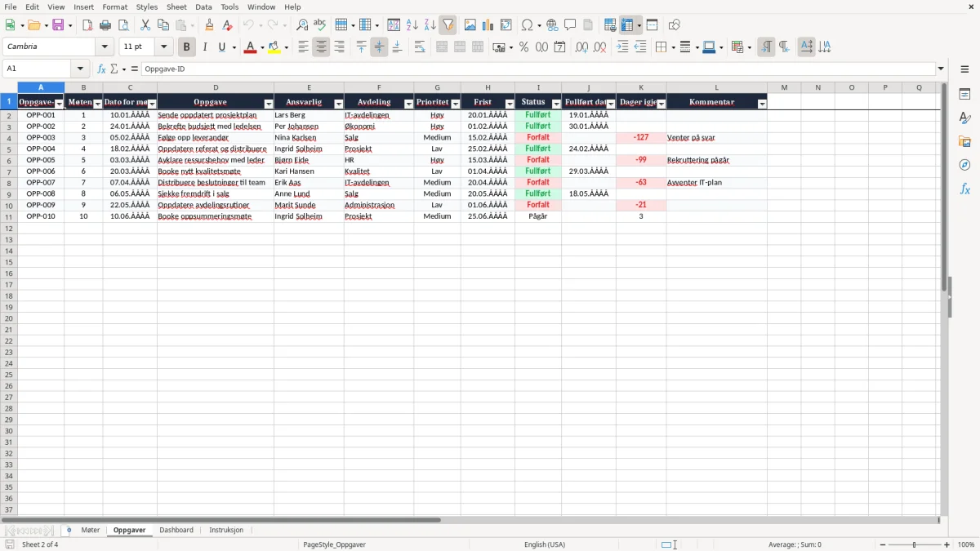Toggle Align Right
Screen dimensions: 980x551
pos(339,47)
